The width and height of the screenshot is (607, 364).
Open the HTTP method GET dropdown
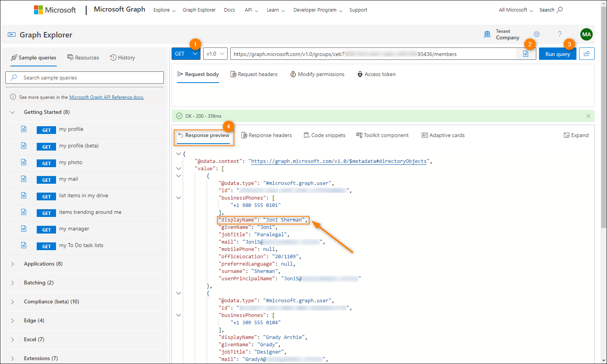[x=186, y=54]
